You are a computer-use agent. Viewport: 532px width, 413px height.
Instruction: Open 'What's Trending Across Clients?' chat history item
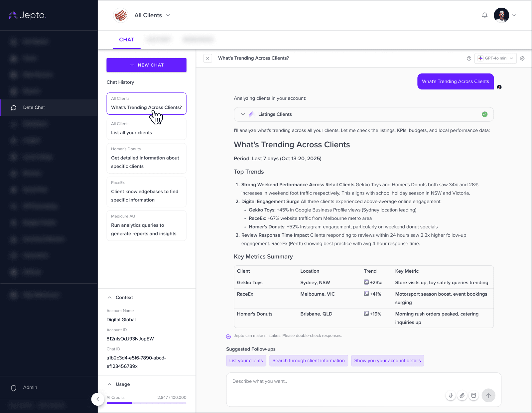tap(146, 103)
